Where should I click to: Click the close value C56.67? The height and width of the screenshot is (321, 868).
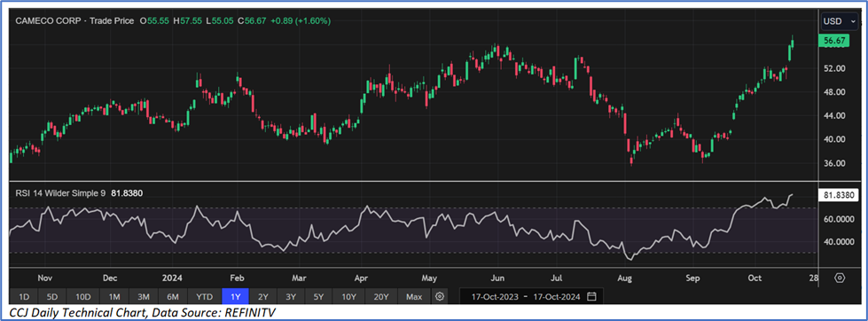pos(252,21)
